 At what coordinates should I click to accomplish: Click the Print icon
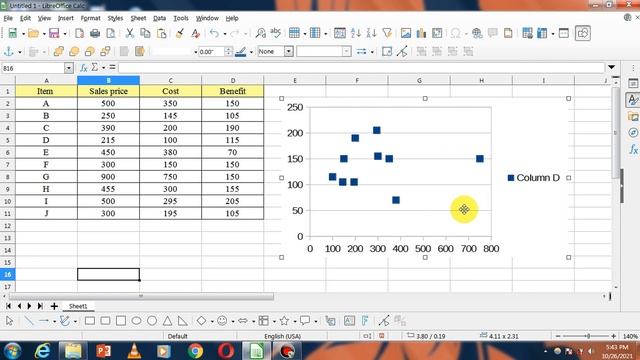tap(95, 33)
